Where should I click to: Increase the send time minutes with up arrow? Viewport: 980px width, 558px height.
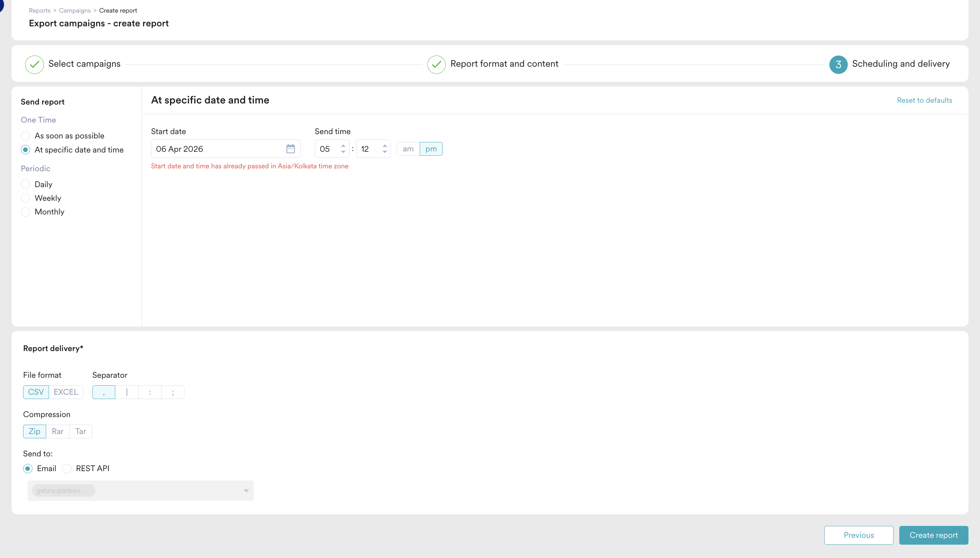384,146
